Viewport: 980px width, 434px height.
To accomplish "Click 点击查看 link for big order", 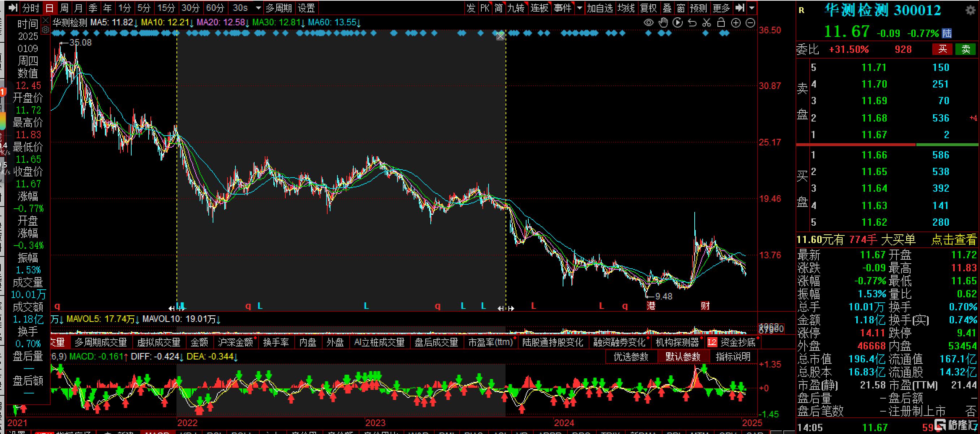I will (x=954, y=240).
